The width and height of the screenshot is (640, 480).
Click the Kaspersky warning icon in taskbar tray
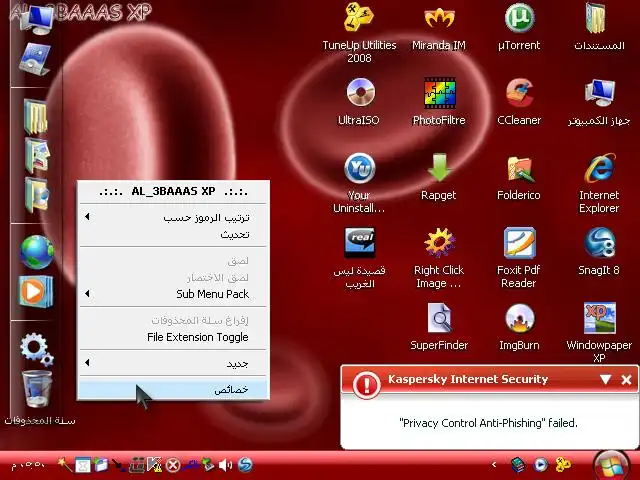coord(154,464)
